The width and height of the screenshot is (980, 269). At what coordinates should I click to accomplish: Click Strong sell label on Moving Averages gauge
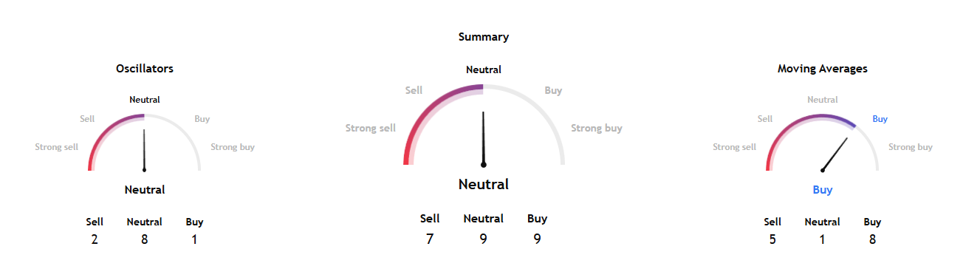tap(734, 147)
